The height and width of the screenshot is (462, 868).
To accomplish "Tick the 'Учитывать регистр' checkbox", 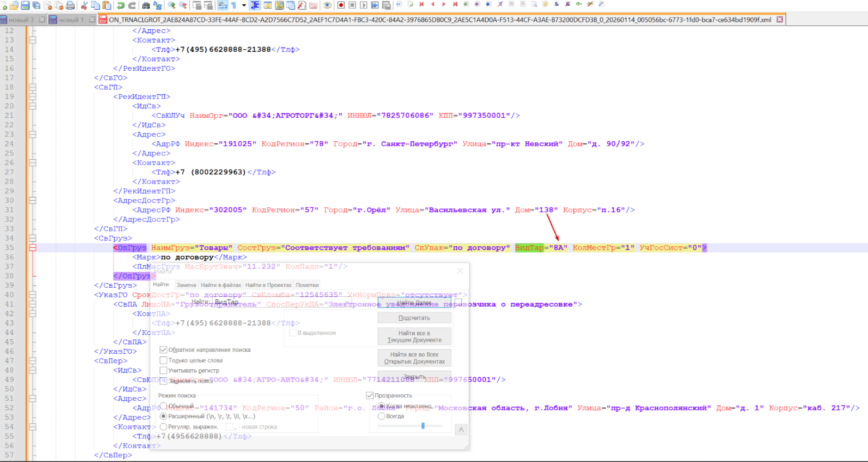I will click(x=163, y=371).
